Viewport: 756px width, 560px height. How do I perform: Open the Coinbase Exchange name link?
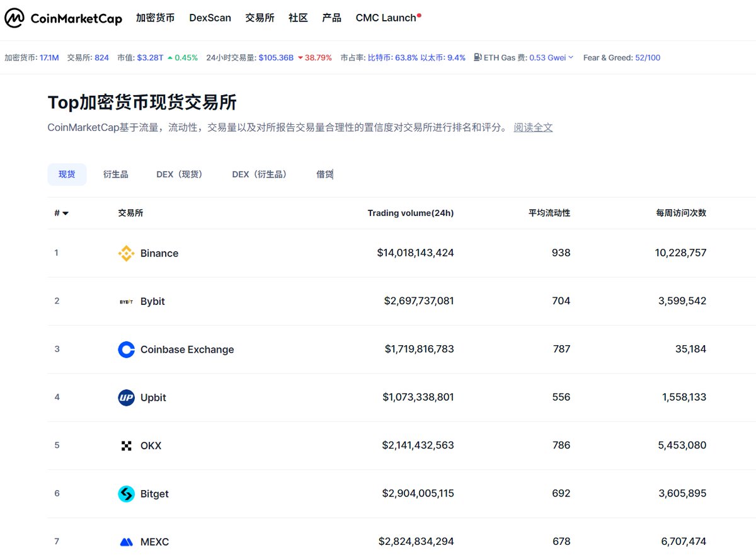(x=187, y=350)
